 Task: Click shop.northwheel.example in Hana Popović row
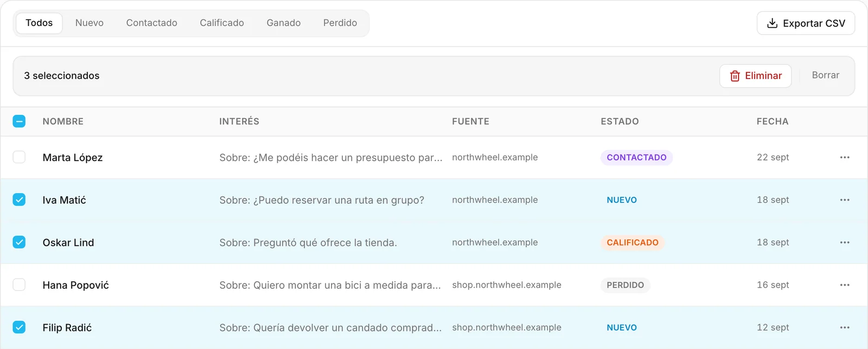pos(507,285)
